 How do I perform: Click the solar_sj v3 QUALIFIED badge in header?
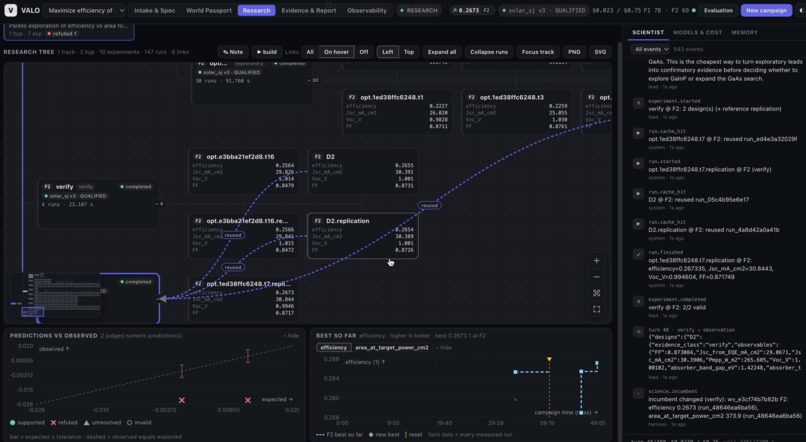coord(543,10)
